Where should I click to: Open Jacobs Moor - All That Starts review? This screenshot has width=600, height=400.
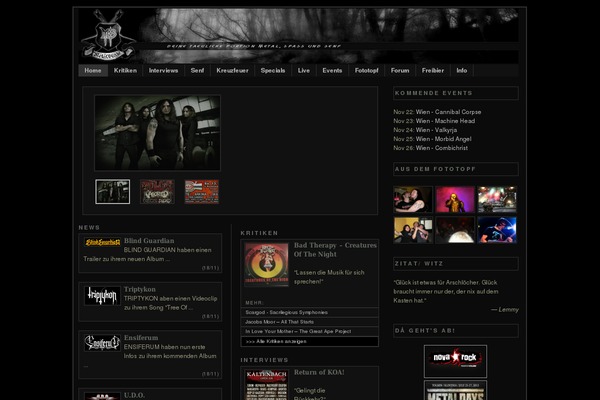tap(279, 322)
